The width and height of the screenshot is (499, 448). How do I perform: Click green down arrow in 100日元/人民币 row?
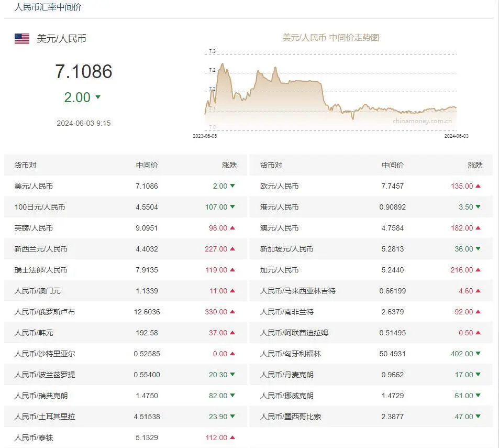[x=232, y=207]
